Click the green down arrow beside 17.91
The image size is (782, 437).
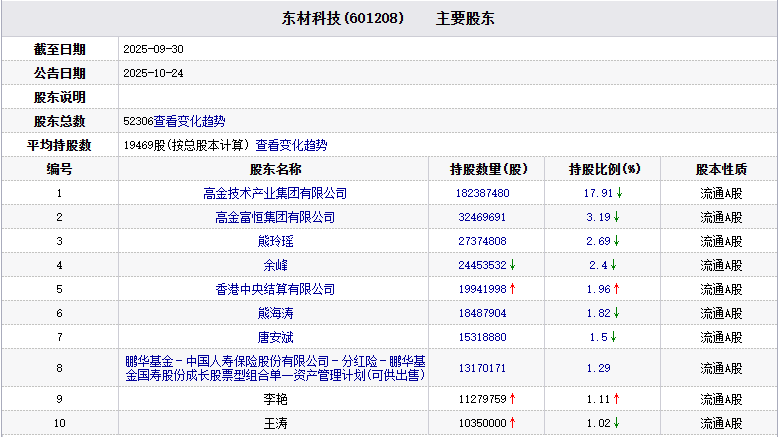[x=620, y=193]
